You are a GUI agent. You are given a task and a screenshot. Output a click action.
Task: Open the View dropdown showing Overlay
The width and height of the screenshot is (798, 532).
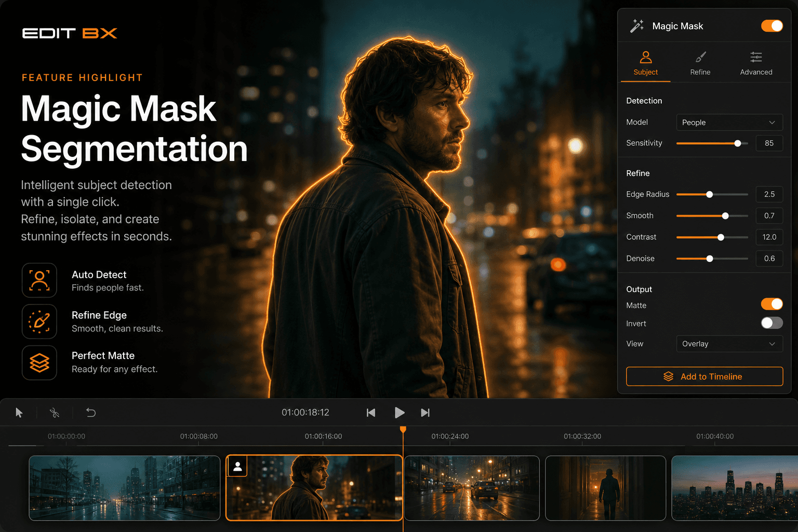729,344
